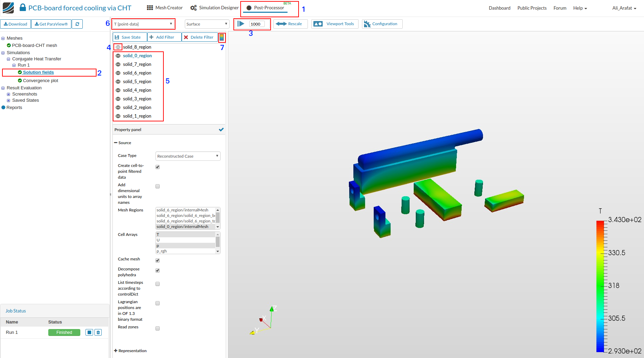Click the refresh icon beside Get ParaView
This screenshot has width=644, height=358.
(x=77, y=24)
